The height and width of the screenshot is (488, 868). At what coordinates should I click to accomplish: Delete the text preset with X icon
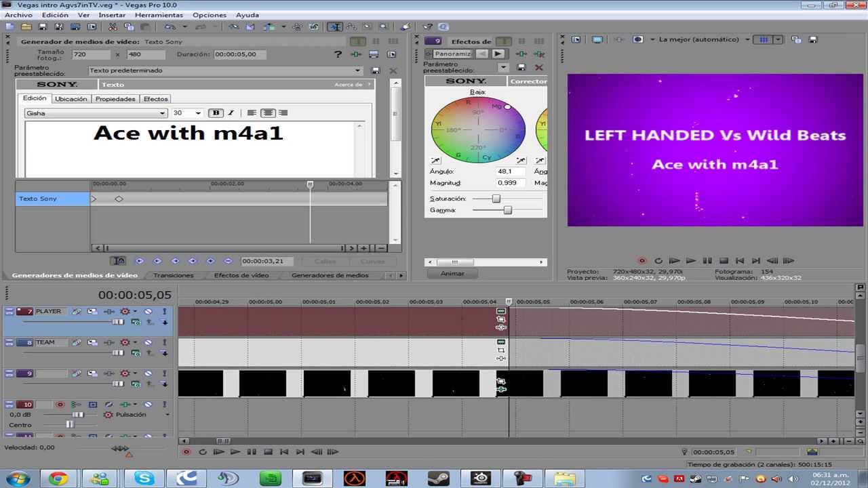click(393, 70)
